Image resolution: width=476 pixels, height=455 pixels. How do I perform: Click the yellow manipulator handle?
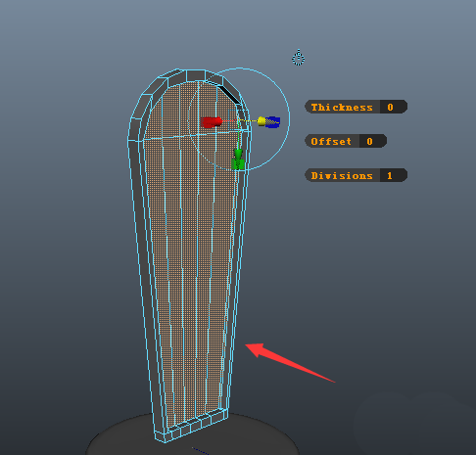point(262,121)
